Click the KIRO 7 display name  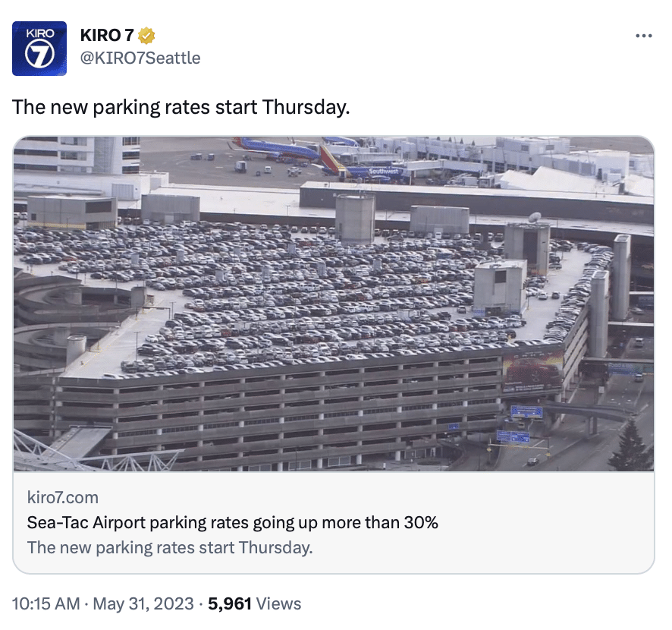point(107,36)
